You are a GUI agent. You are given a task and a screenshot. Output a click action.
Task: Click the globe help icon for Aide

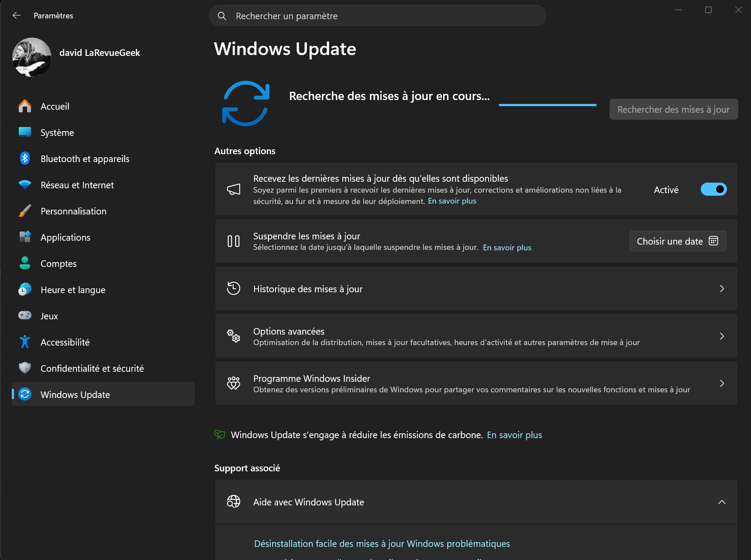tap(234, 502)
